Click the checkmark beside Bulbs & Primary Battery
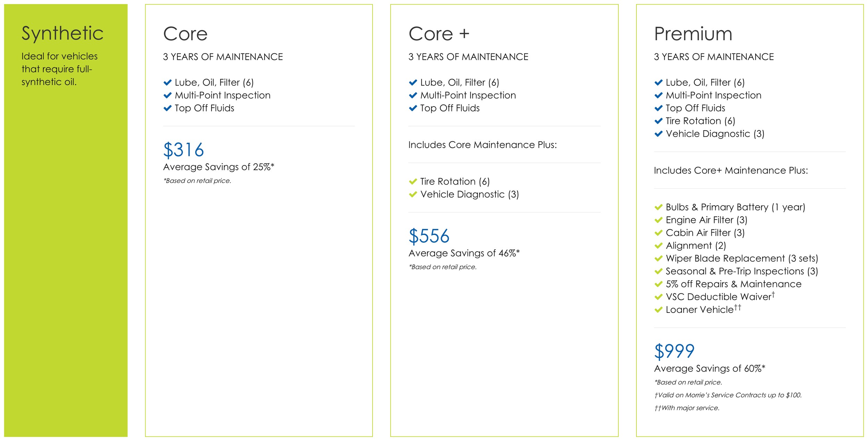This screenshot has height=441, width=868. click(658, 207)
